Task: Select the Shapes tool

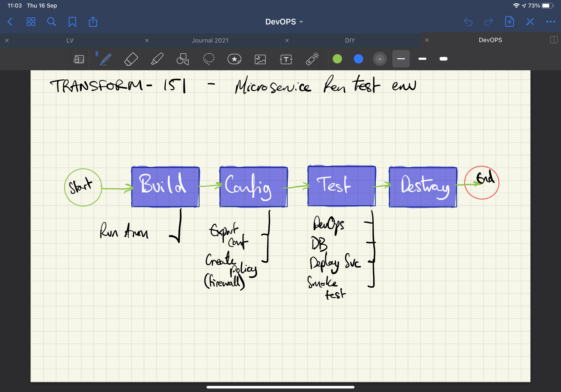Action: pyautogui.click(x=183, y=59)
